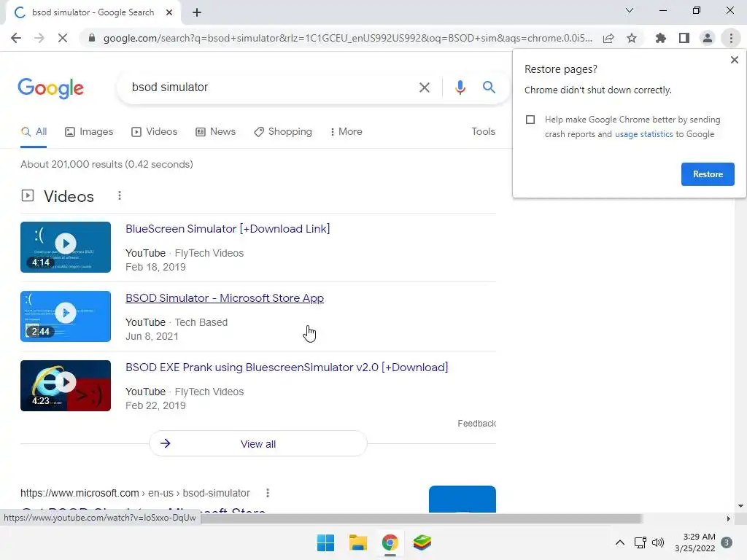This screenshot has width=747, height=560.
Task: Dismiss the Restore pages popup
Action: coord(734,60)
